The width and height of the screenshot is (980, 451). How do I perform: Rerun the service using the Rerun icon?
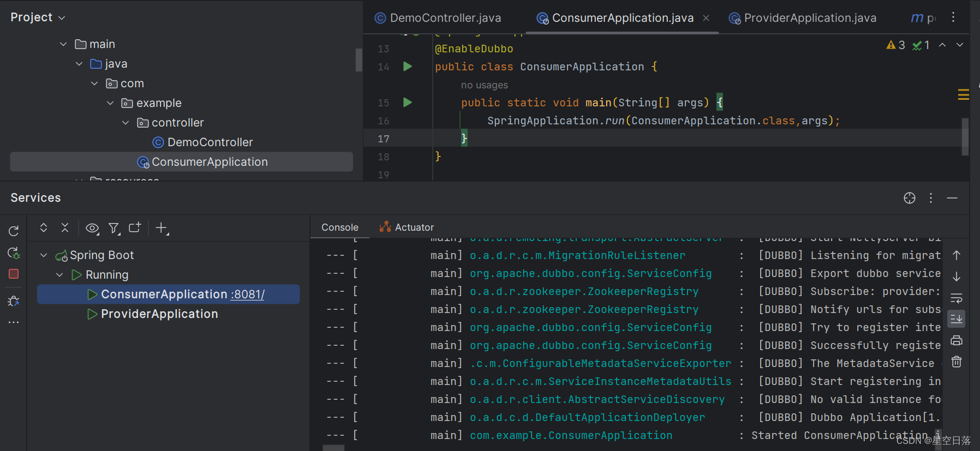pos(14,231)
